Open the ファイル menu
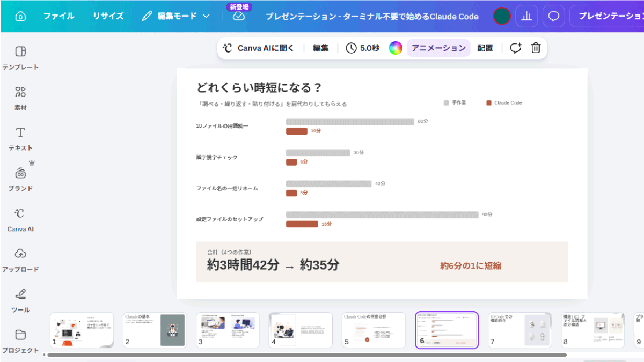644x362 pixels. pyautogui.click(x=59, y=16)
